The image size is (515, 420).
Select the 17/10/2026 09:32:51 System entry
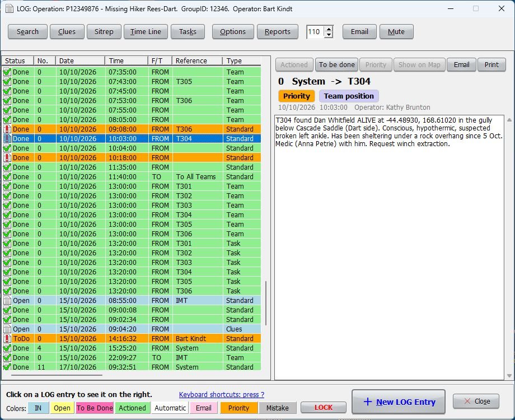(x=132, y=367)
